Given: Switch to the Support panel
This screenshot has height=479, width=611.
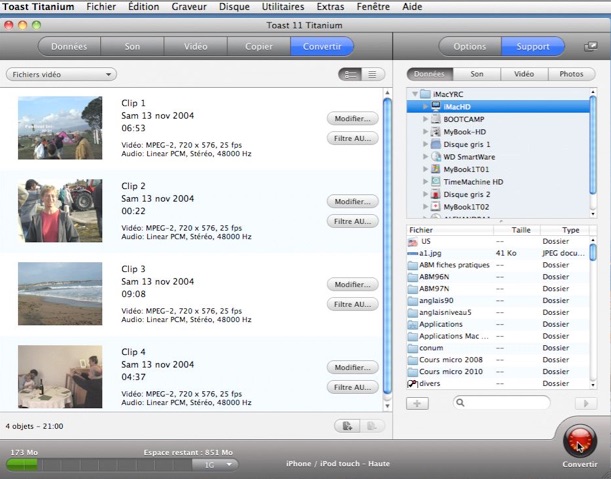Looking at the screenshot, I should click(533, 46).
